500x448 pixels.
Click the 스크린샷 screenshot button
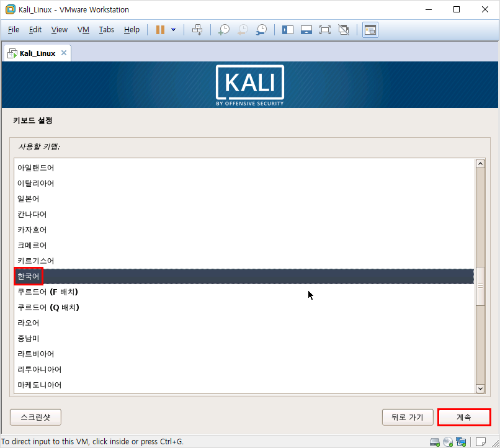35,418
